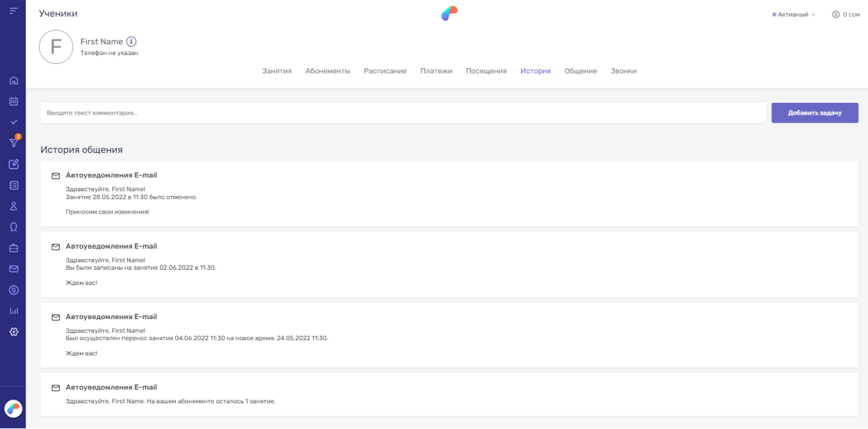Viewport: 868px width, 429px height.
Task: Click the briefcase icon in sidebar
Action: tap(13, 248)
